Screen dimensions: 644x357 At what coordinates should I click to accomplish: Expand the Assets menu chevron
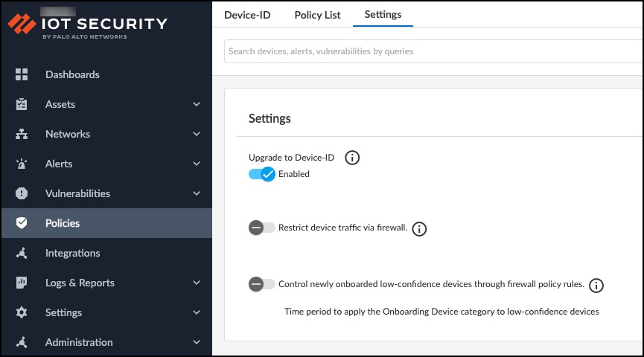pos(197,104)
